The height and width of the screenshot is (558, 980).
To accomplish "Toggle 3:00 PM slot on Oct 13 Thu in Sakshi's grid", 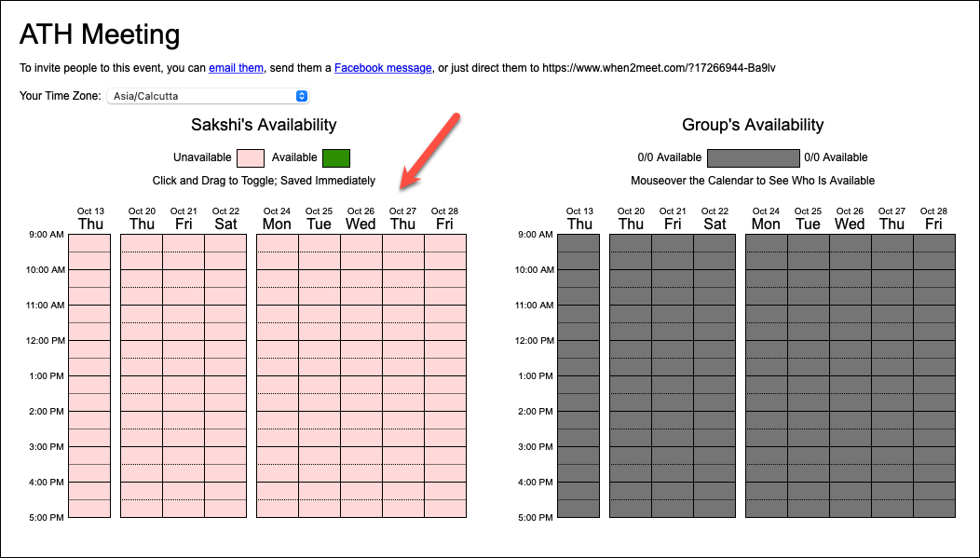I will (89, 455).
